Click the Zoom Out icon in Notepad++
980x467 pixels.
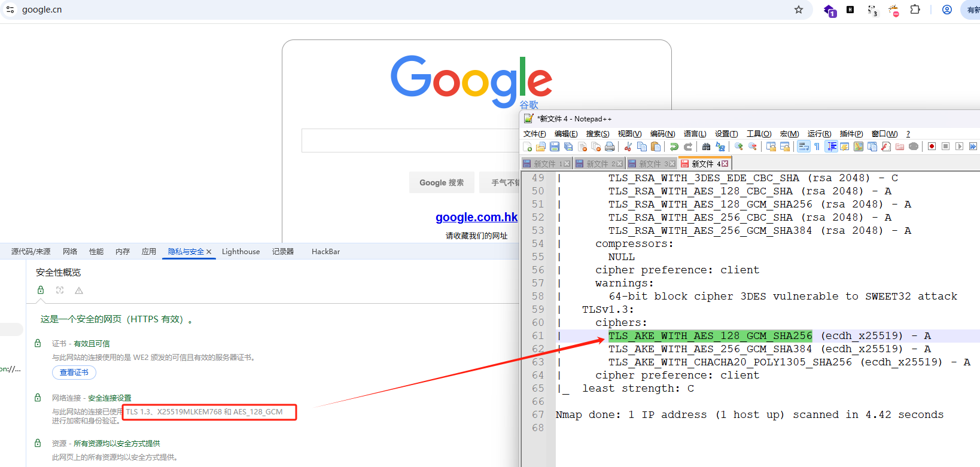tap(753, 146)
